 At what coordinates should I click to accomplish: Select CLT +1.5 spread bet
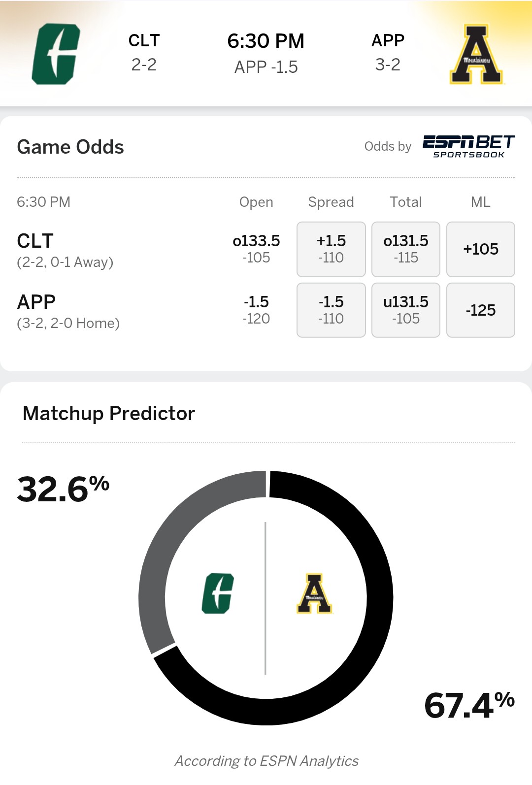[331, 249]
